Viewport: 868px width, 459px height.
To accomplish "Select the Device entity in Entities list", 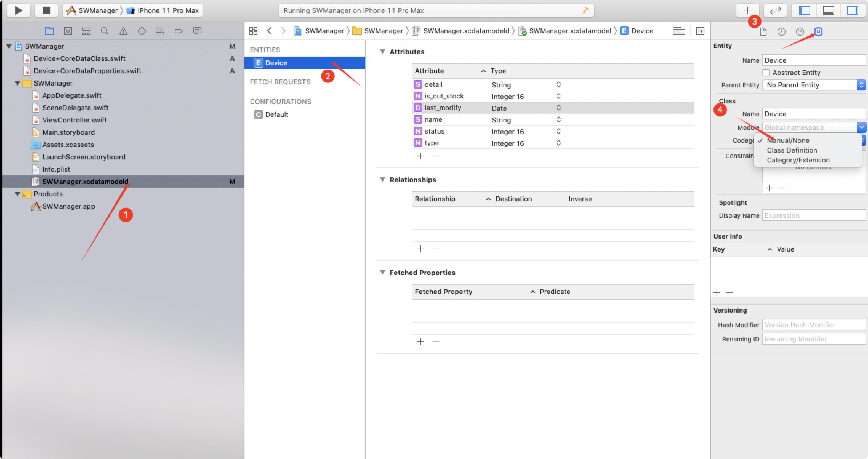I will click(x=276, y=63).
